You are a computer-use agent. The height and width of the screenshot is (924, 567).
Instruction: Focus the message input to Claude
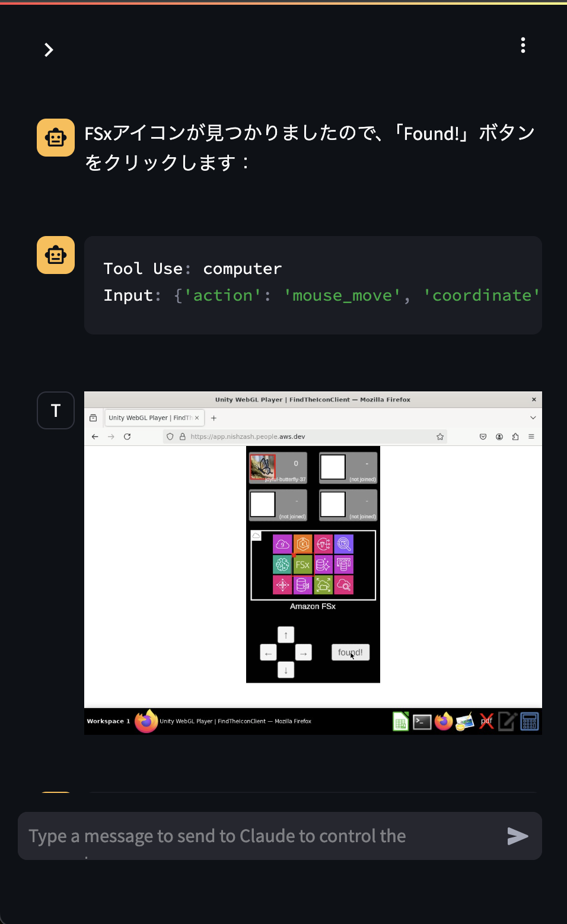(261, 836)
